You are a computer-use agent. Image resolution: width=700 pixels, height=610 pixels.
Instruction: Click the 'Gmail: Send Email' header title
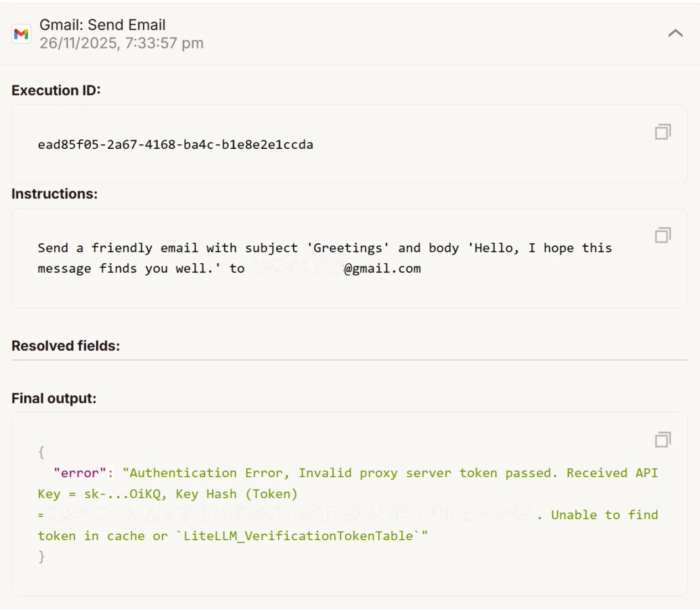pos(102,25)
